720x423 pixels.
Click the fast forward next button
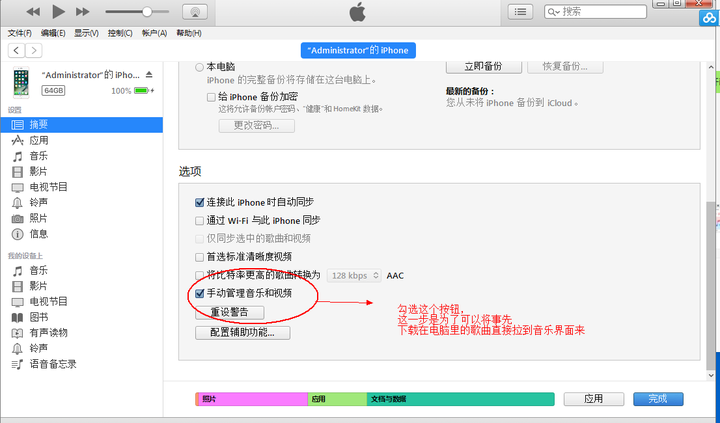(x=83, y=11)
